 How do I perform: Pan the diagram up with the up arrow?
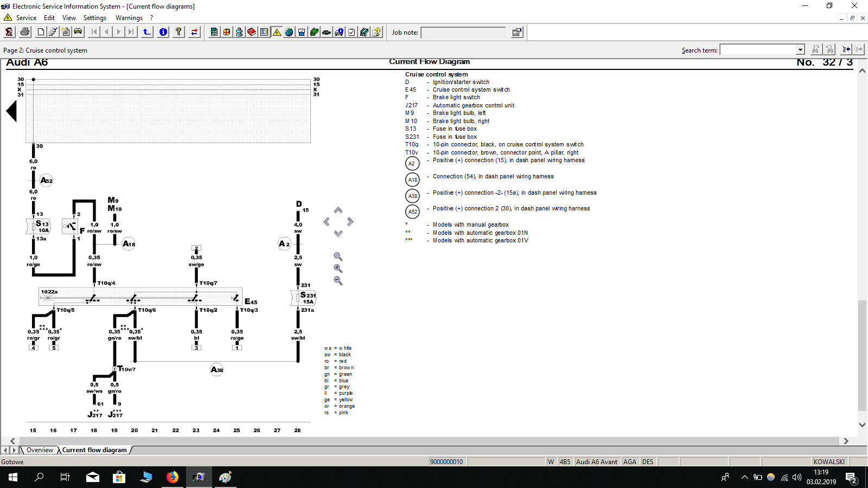338,210
